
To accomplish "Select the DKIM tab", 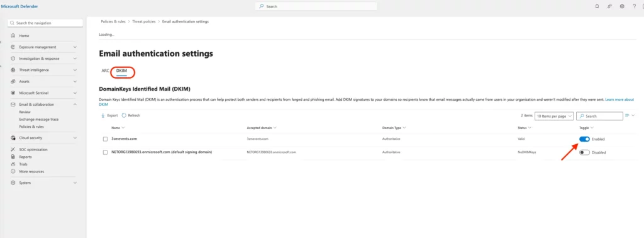I will pyautogui.click(x=121, y=71).
